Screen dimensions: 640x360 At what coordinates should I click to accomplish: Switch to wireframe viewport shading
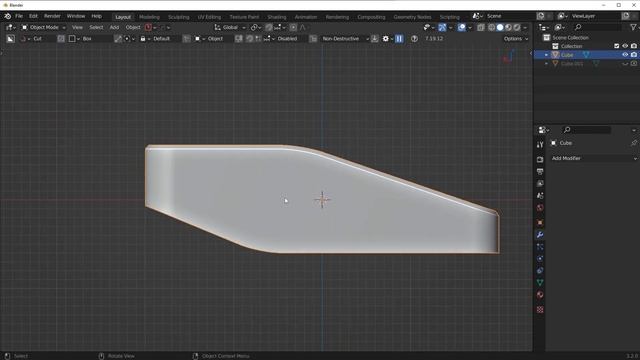[x=491, y=27]
